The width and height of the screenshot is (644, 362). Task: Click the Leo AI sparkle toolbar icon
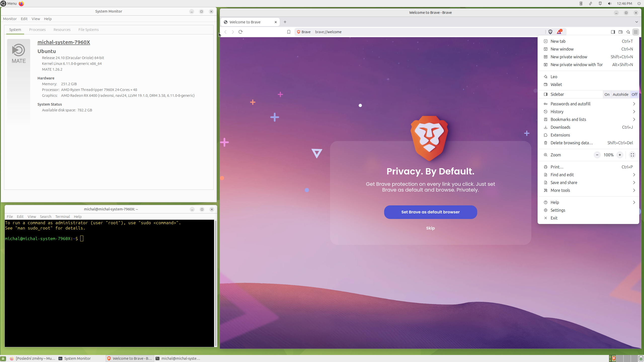click(628, 32)
